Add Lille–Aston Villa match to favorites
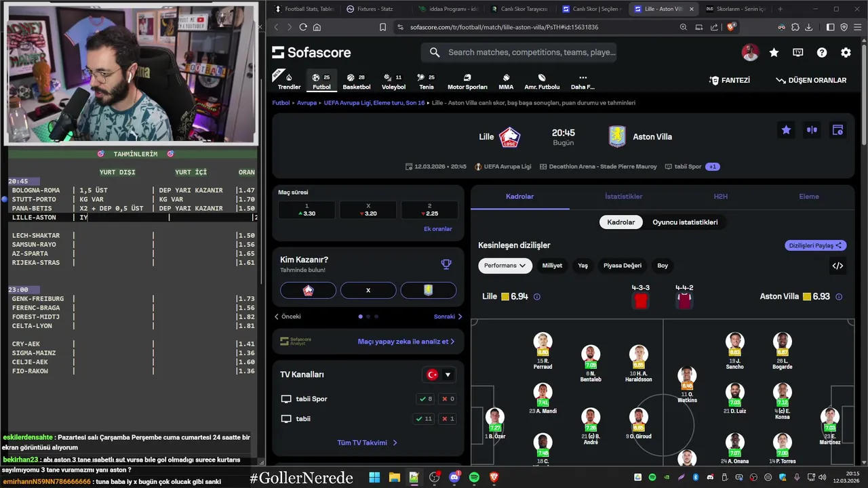Viewport: 868px width, 488px height. (786, 130)
